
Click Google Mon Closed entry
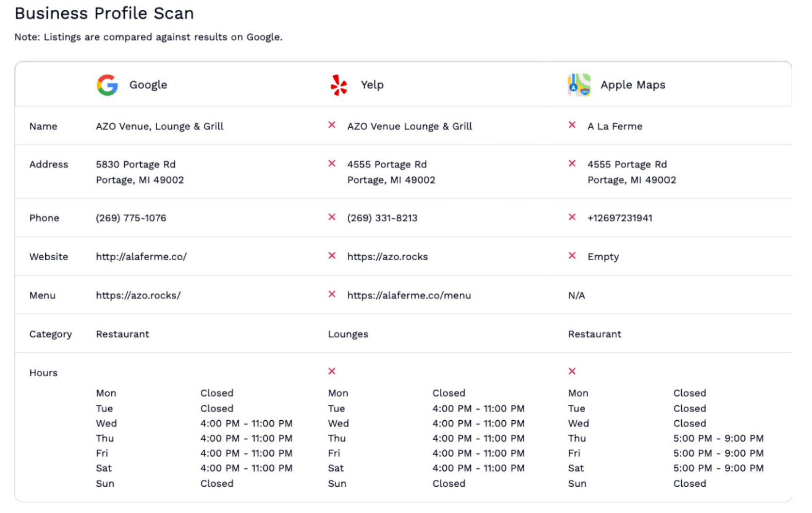point(217,393)
